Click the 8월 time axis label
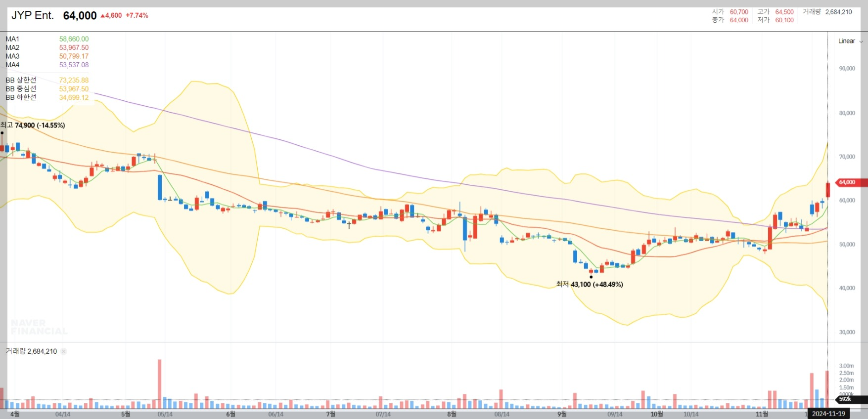The image size is (868, 419). coord(452,414)
